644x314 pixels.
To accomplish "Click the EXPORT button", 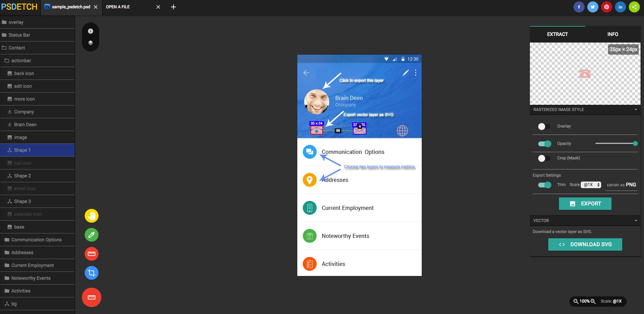I will pos(585,204).
